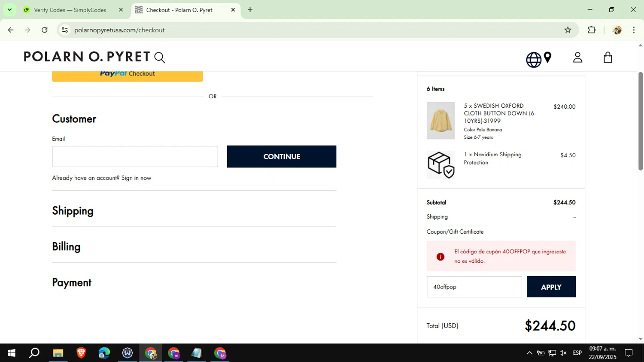Click the site search magnifier icon

160,58
